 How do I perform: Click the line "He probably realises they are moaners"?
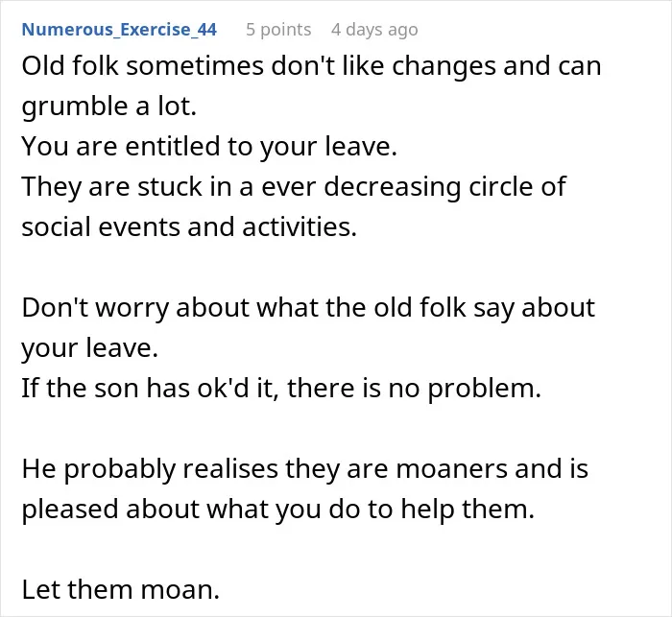coord(305,469)
